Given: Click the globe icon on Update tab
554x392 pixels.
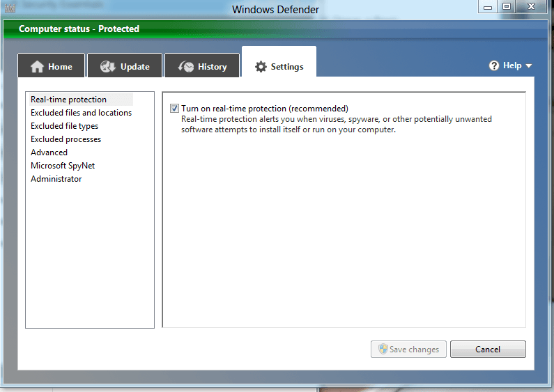Looking at the screenshot, I should tap(108, 67).
